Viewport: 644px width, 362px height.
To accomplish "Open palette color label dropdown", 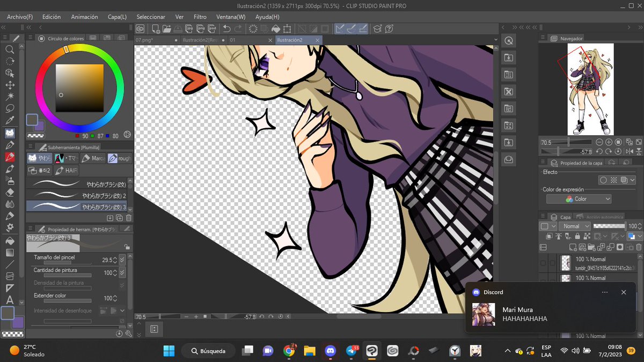I will click(547, 226).
